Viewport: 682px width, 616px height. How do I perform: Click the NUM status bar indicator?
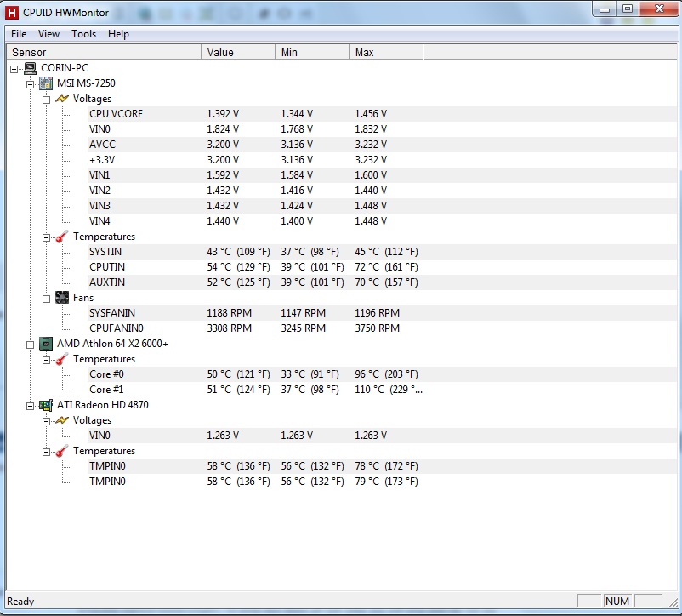coord(617,602)
